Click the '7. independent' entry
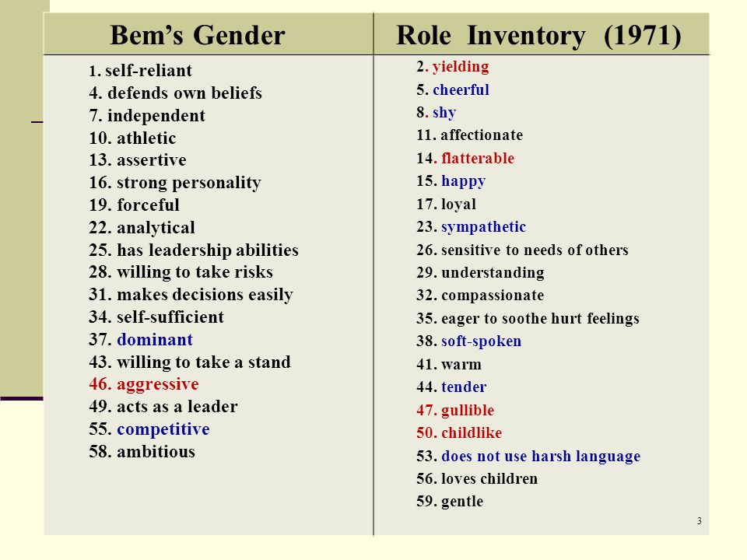 [x=147, y=116]
